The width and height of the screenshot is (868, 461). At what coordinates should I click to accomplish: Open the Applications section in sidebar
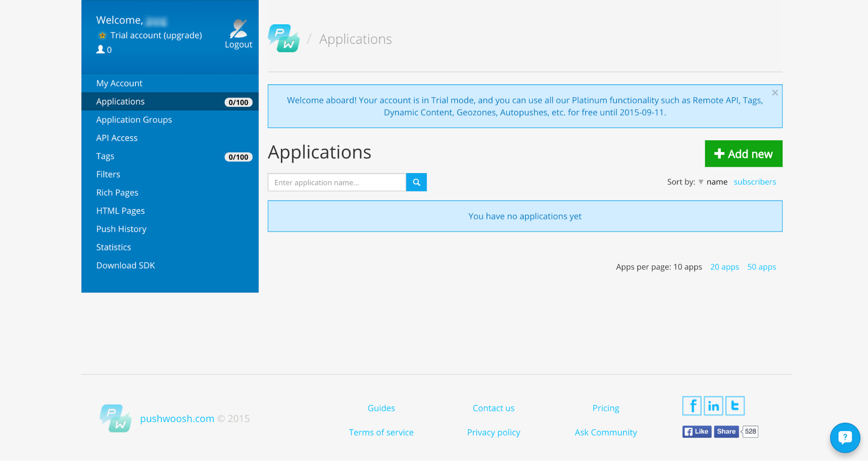click(120, 101)
